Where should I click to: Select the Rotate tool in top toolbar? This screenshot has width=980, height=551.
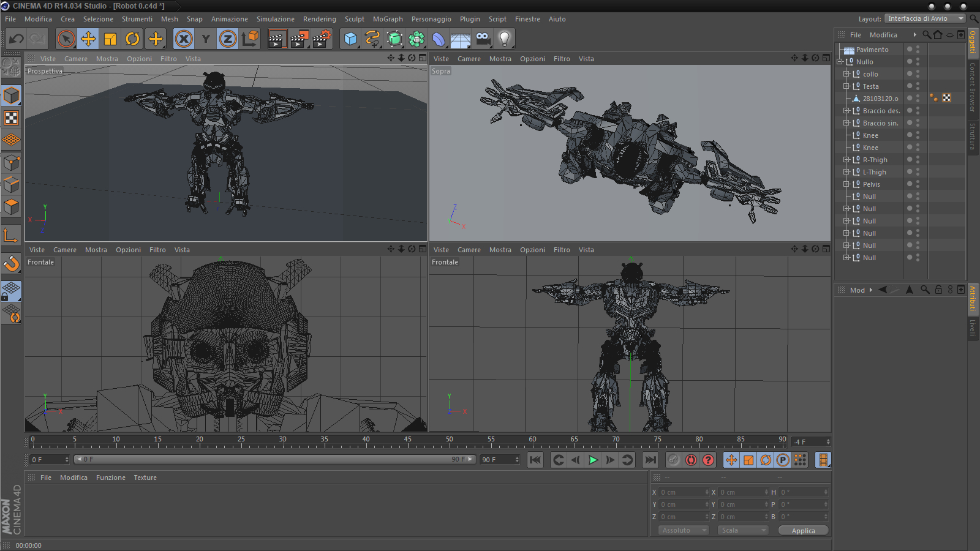[132, 39]
